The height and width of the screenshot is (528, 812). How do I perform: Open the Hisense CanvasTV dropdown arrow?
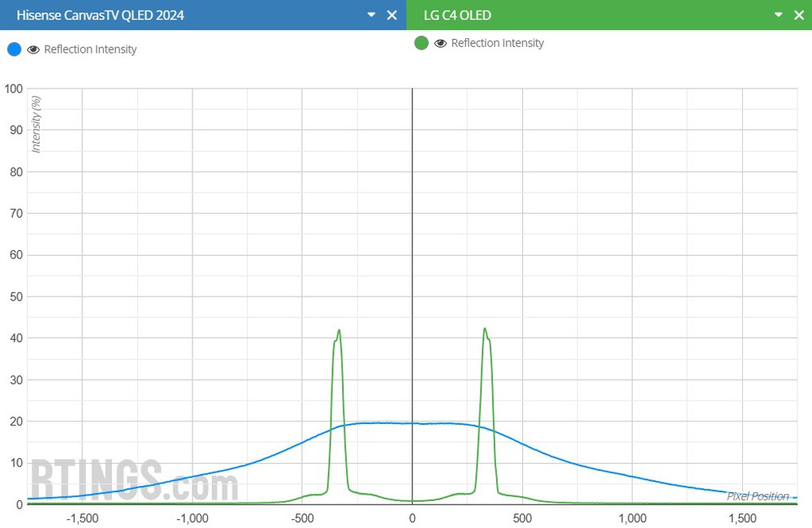(x=371, y=15)
